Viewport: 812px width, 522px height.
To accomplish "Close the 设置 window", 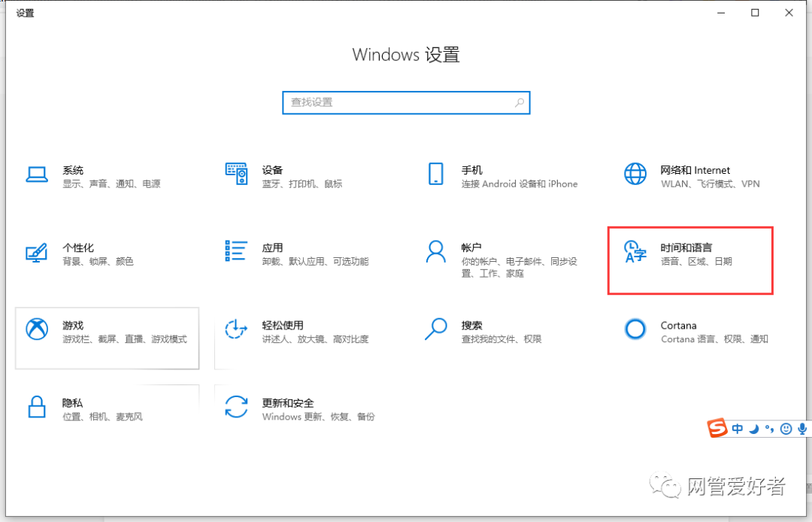I will (789, 13).
